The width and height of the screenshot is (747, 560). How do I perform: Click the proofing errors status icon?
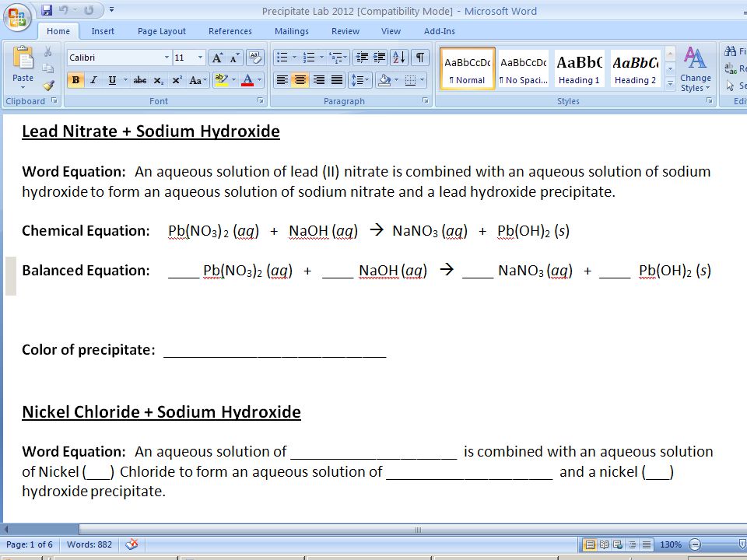tap(132, 544)
